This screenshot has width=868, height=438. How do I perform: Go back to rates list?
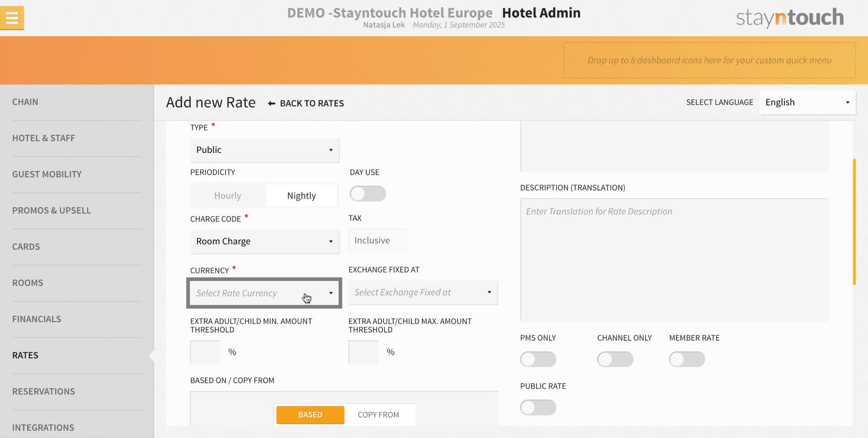[x=311, y=104]
